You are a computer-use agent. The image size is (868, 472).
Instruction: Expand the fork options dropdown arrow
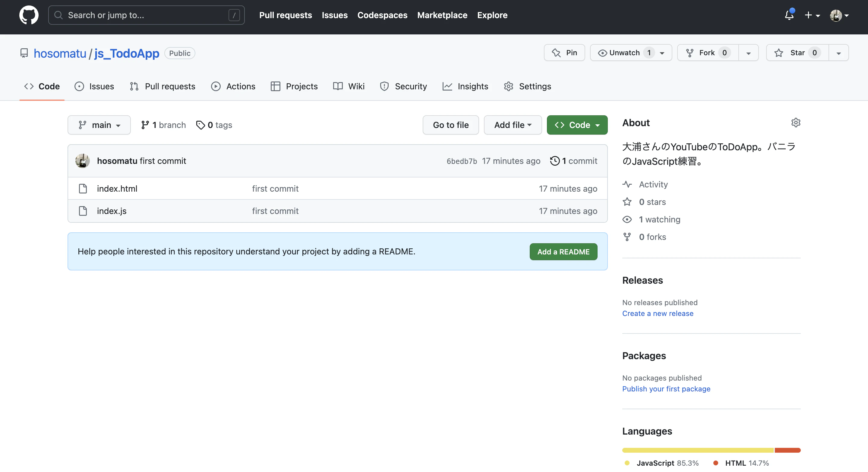coord(748,53)
